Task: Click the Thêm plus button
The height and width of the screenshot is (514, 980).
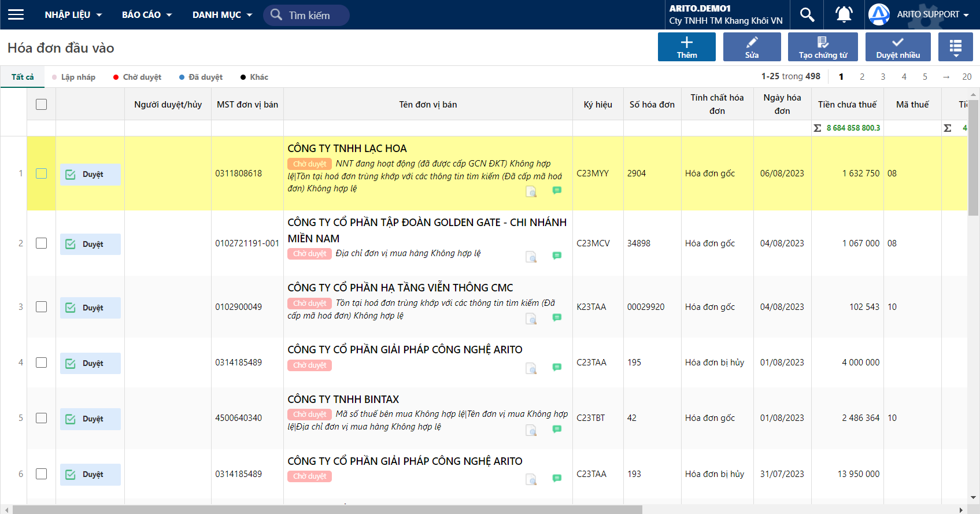Action: (x=686, y=47)
